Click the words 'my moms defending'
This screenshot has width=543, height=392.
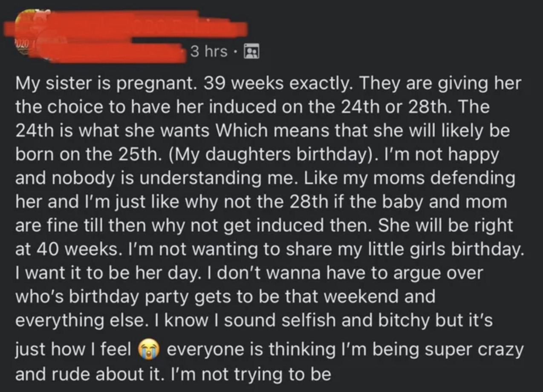(438, 179)
